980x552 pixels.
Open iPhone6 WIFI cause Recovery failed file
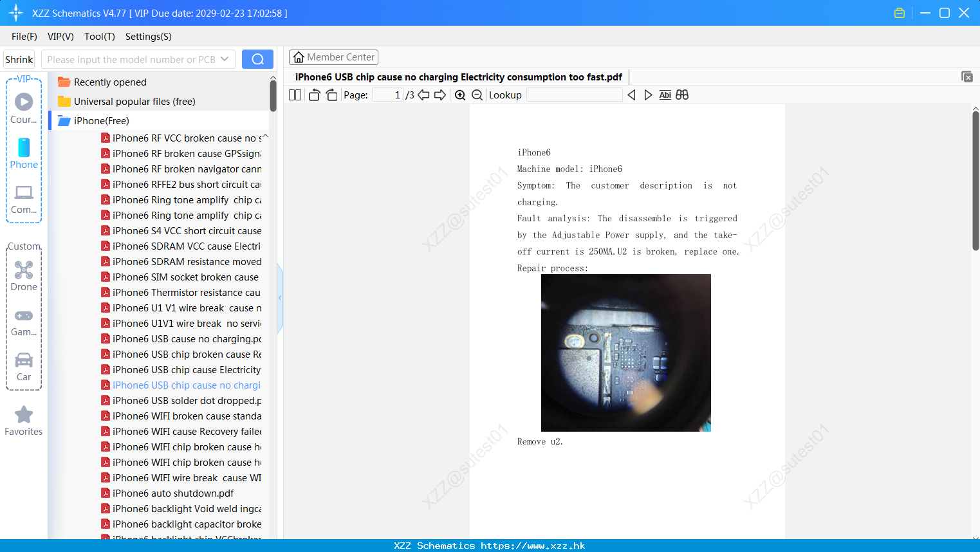(x=181, y=432)
